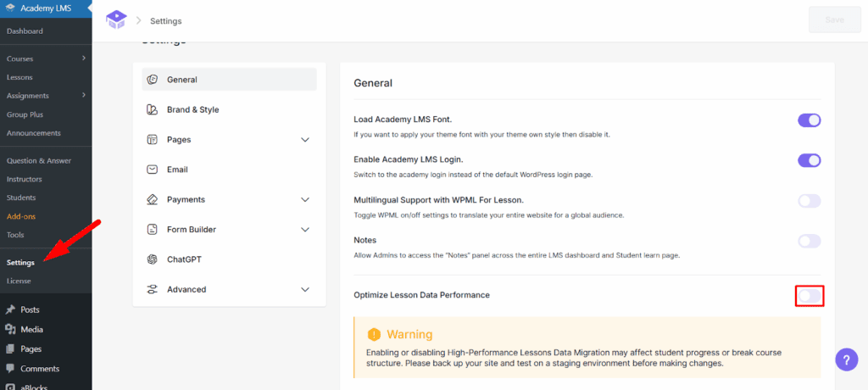
Task: Click the Save button
Action: click(835, 20)
